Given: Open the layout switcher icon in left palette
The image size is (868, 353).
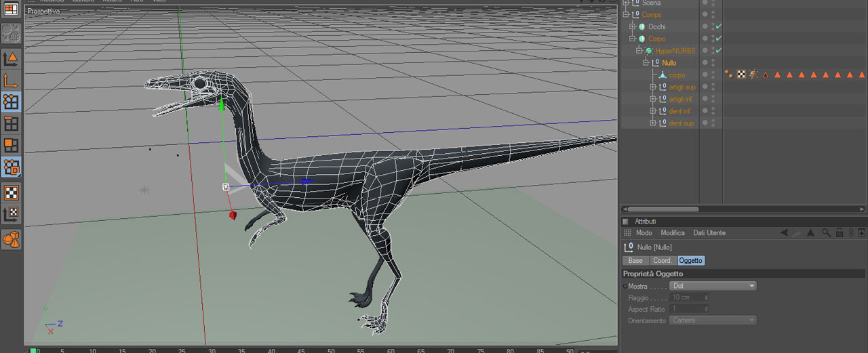Looking at the screenshot, I should [x=12, y=9].
